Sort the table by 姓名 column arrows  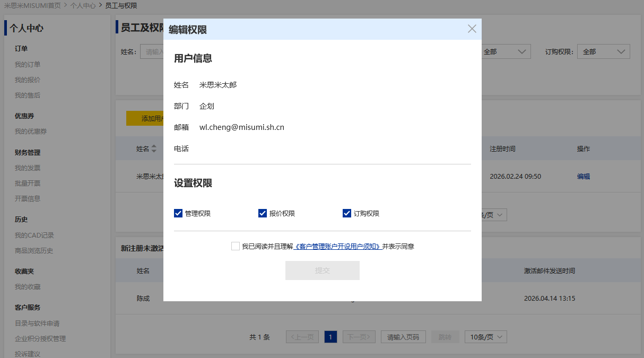(154, 149)
